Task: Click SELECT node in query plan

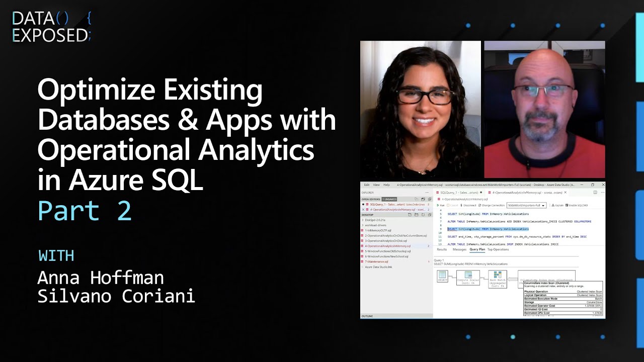Action: point(442,276)
